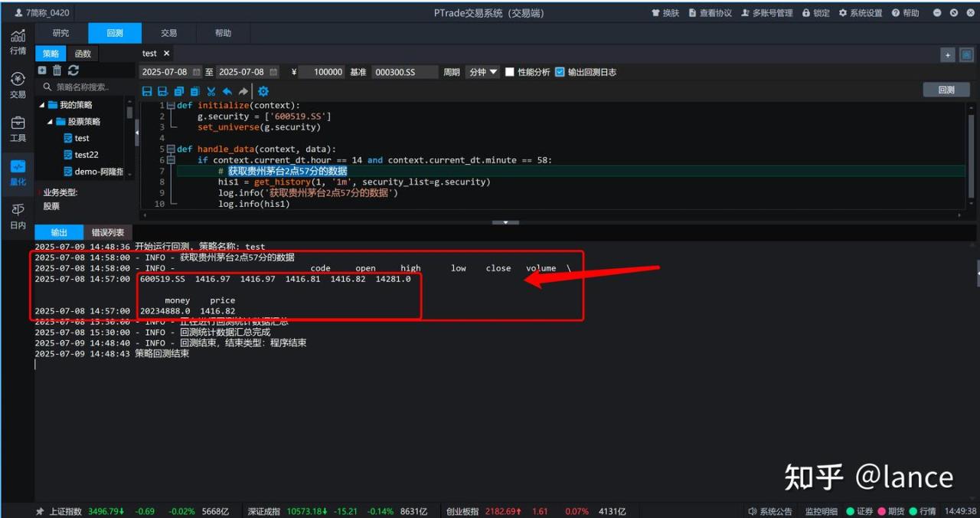Click 查看协议 view agreement button

710,13
